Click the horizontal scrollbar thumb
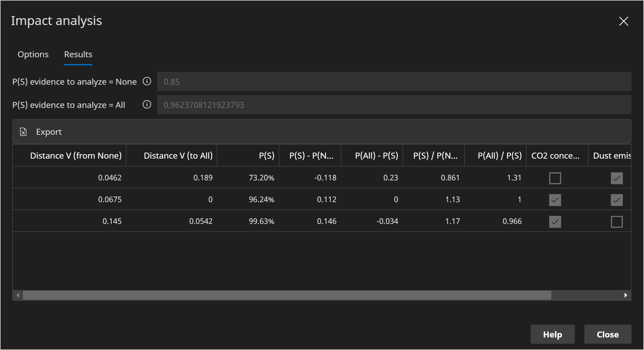This screenshot has width=644, height=350. [x=287, y=295]
